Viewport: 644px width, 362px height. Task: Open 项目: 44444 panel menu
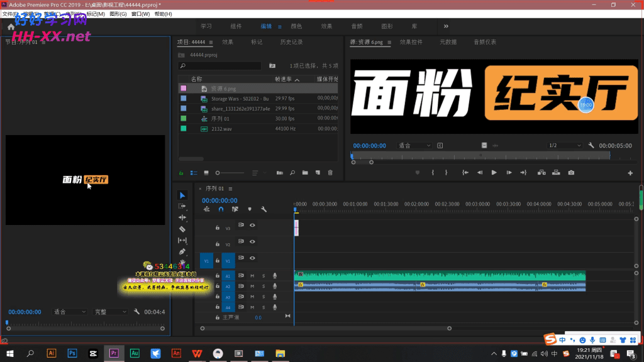pos(211,42)
